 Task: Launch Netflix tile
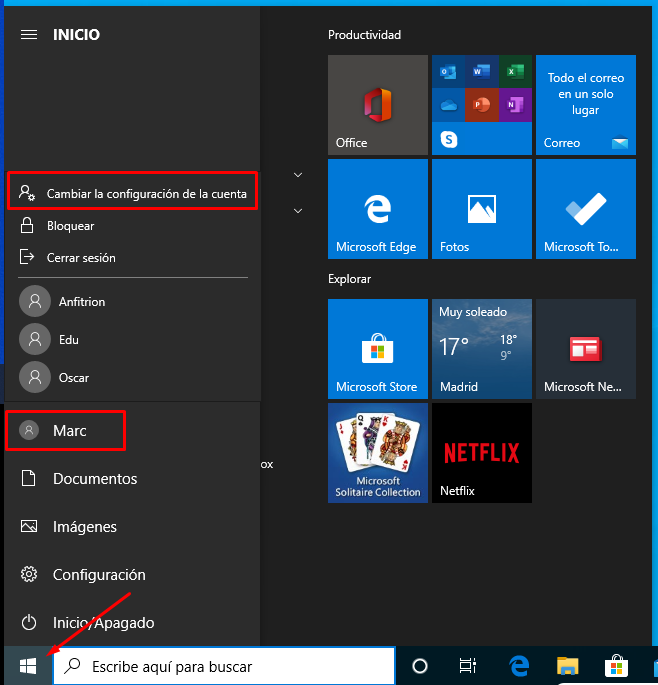pos(481,453)
